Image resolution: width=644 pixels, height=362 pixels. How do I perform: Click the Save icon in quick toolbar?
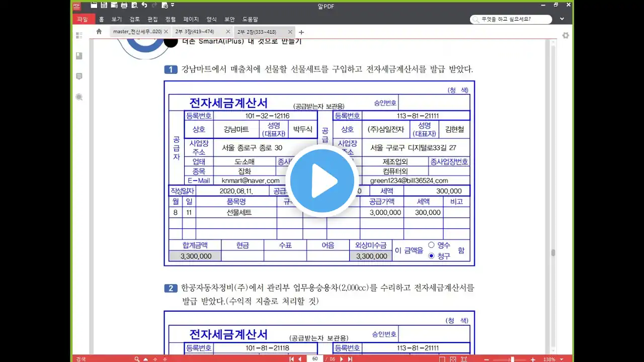tap(104, 5)
